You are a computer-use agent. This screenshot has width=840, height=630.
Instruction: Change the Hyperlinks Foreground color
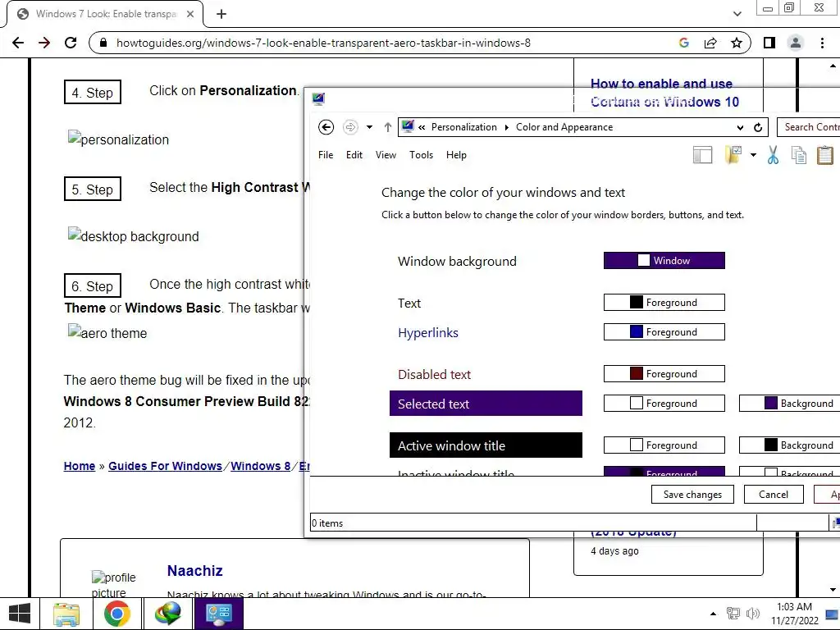coord(664,331)
